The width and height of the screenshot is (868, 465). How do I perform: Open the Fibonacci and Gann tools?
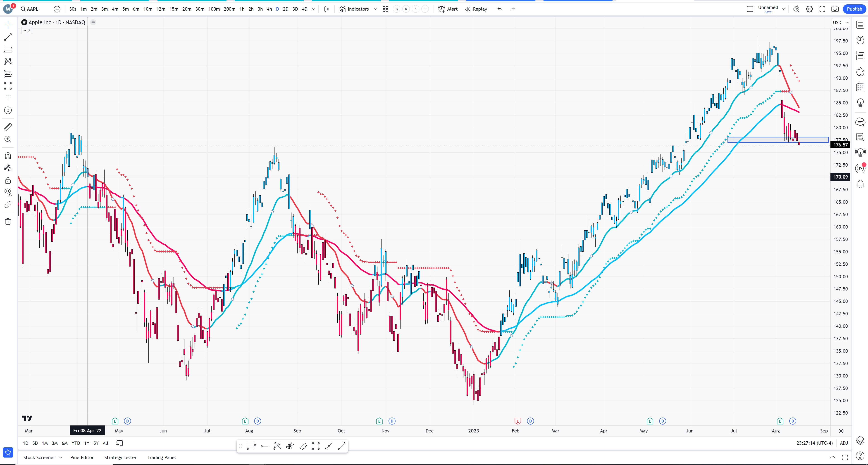pos(8,49)
